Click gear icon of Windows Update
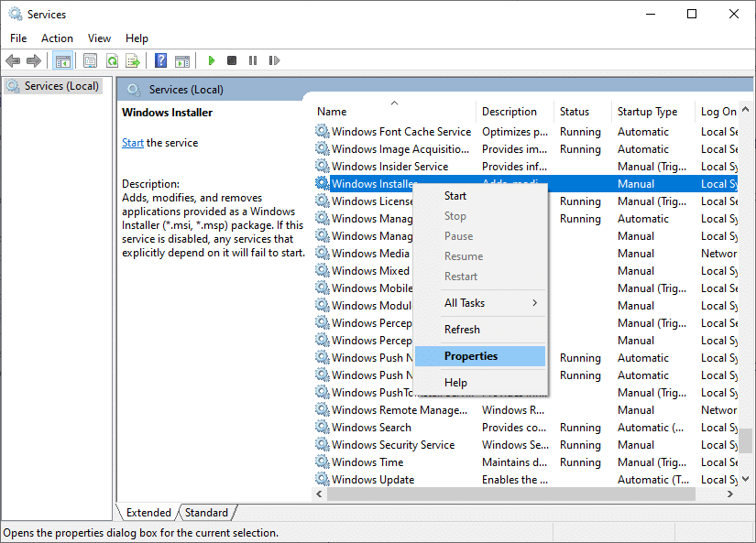The height and width of the screenshot is (543, 756). click(x=322, y=479)
